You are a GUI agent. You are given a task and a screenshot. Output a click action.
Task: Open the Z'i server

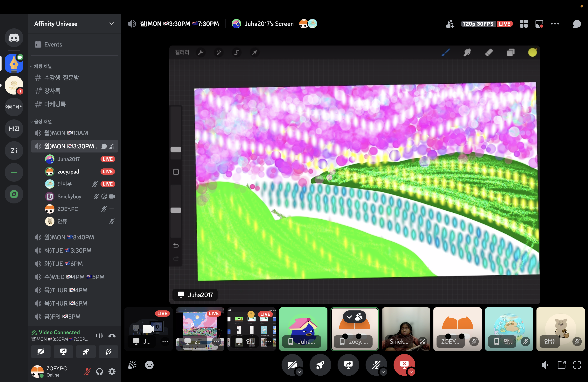pyautogui.click(x=14, y=151)
